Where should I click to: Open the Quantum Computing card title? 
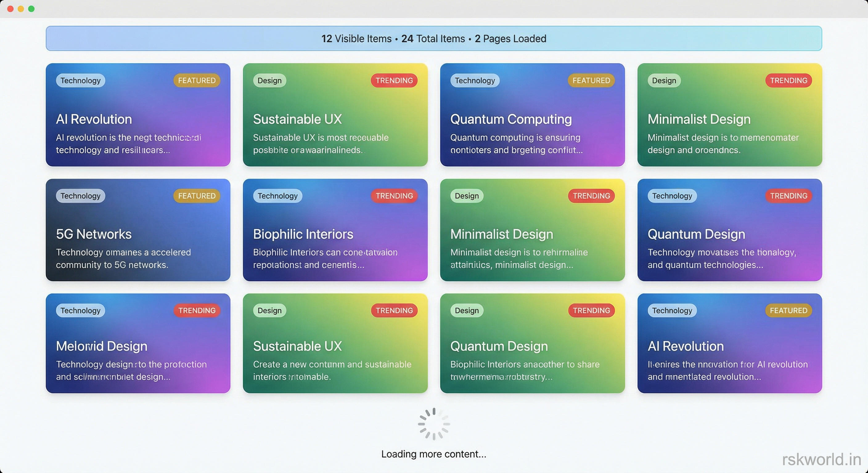pyautogui.click(x=511, y=119)
